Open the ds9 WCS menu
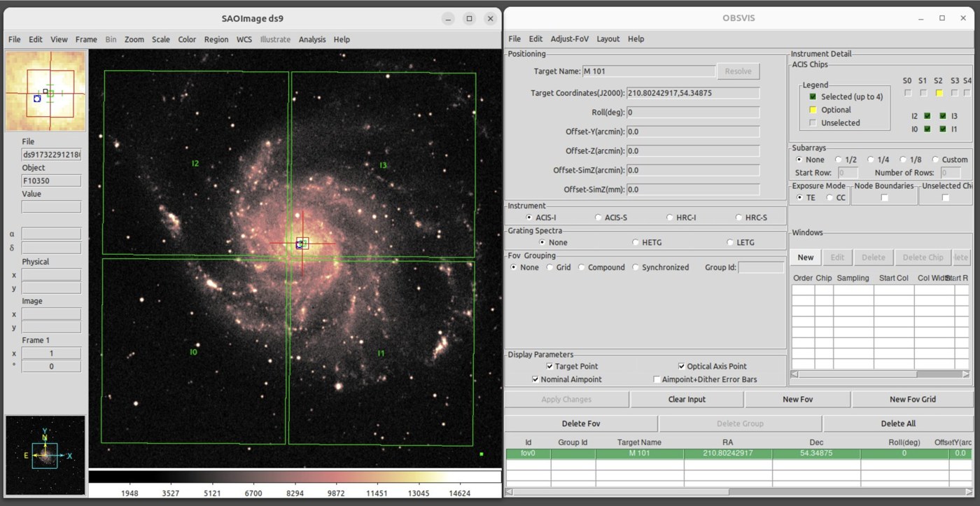The width and height of the screenshot is (980, 506). coord(244,39)
